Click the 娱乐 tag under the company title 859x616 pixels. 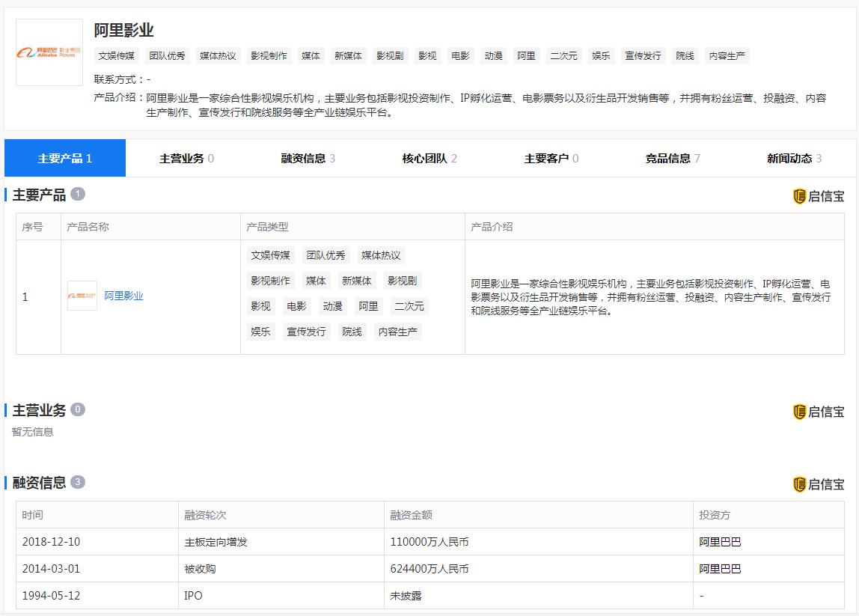601,56
